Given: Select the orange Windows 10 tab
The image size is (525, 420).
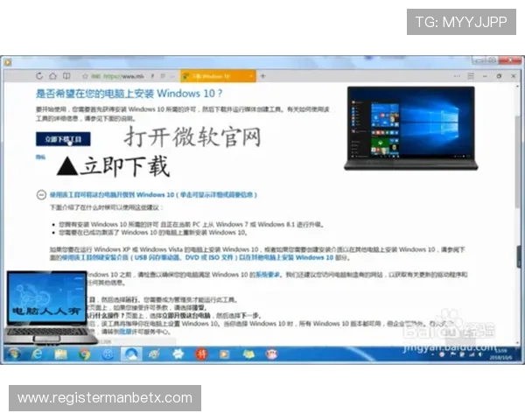Looking at the screenshot, I should click(x=209, y=76).
